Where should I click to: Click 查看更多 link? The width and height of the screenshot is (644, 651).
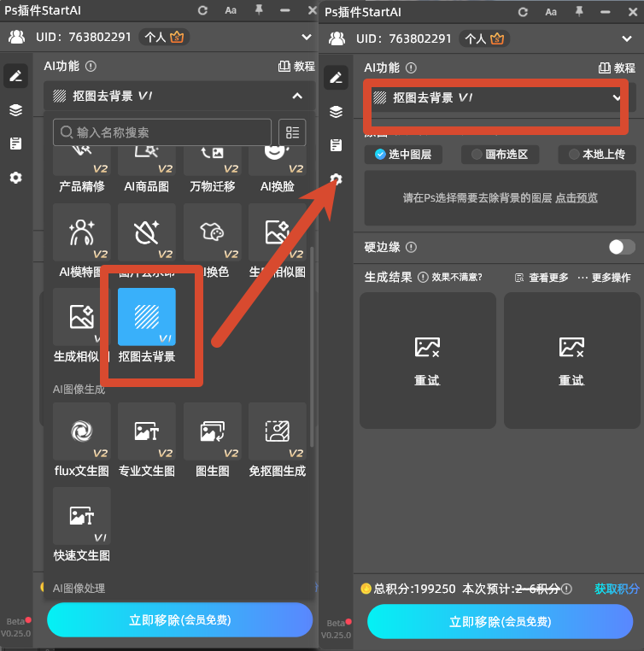(x=542, y=278)
